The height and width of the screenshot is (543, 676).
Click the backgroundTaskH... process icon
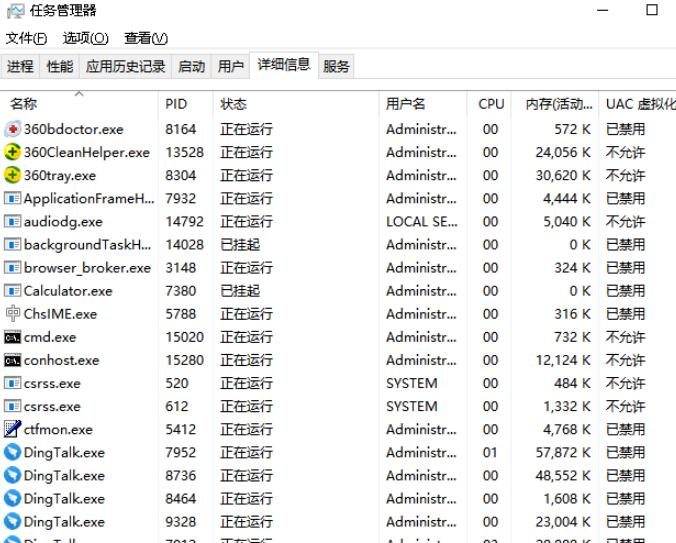click(x=13, y=244)
